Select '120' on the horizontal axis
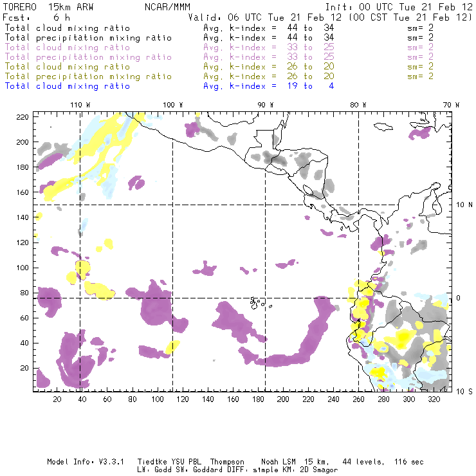The image size is (476, 476). pyautogui.click(x=183, y=399)
